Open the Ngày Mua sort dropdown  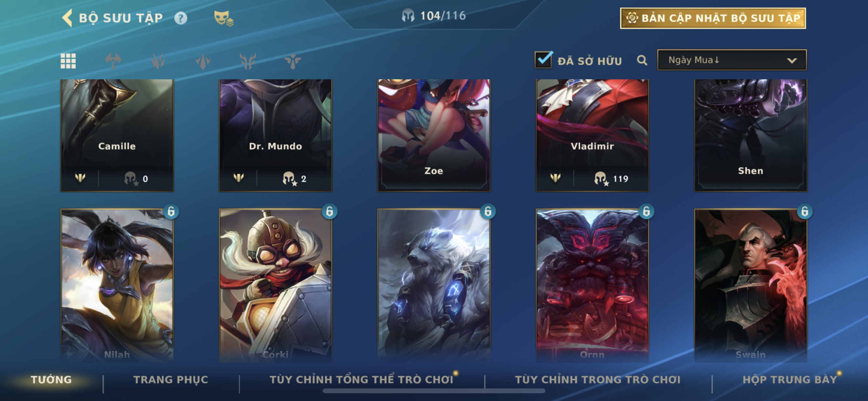pos(732,60)
